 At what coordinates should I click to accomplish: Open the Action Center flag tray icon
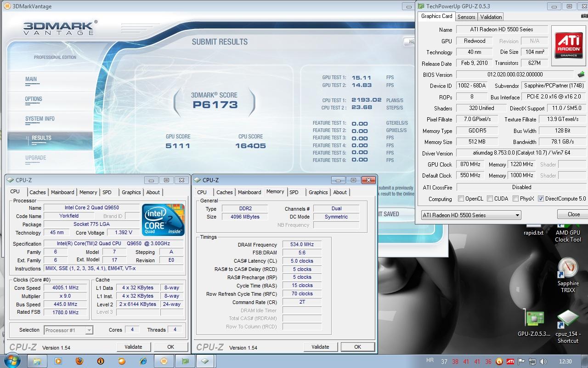point(522,362)
